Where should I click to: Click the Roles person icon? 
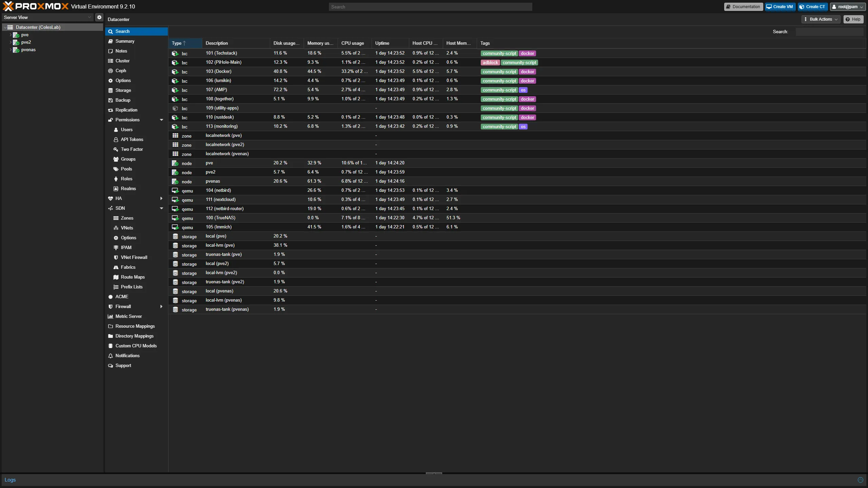tap(116, 179)
